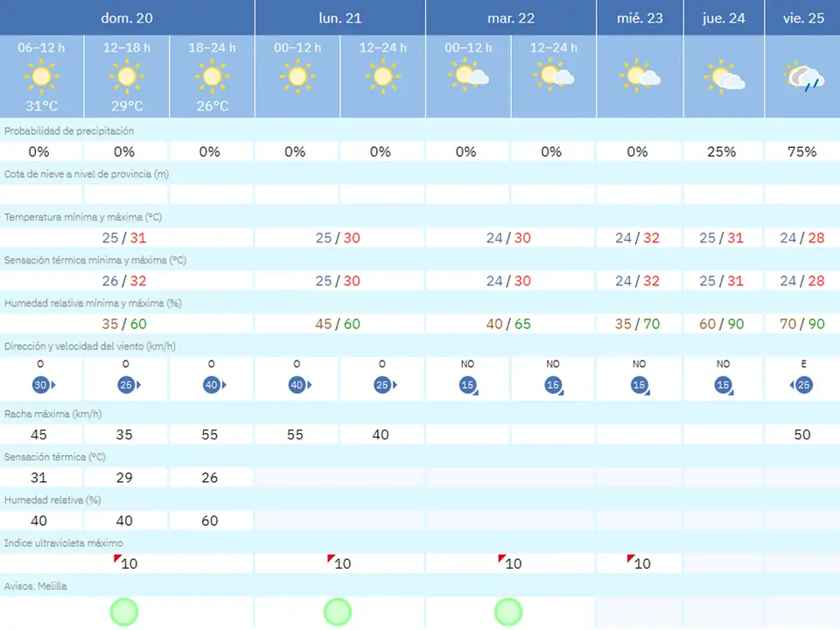Click the 24 / 28 temperature for vie. 25

tap(802, 238)
